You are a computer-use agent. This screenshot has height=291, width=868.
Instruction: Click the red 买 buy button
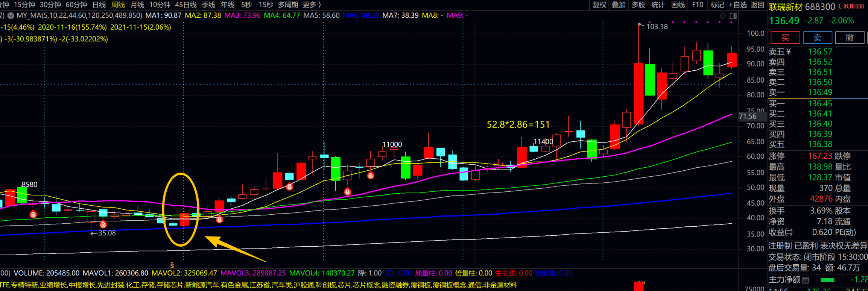[x=785, y=38]
